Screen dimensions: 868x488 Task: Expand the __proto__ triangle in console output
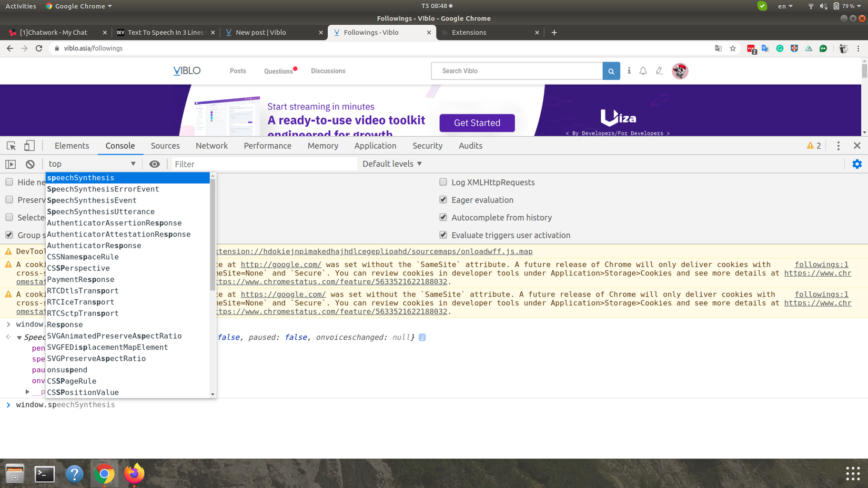click(x=27, y=392)
